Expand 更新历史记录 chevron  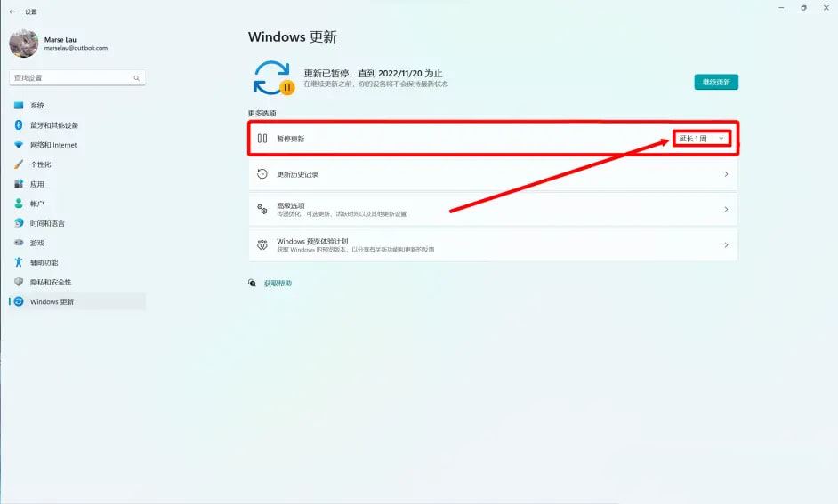(726, 174)
